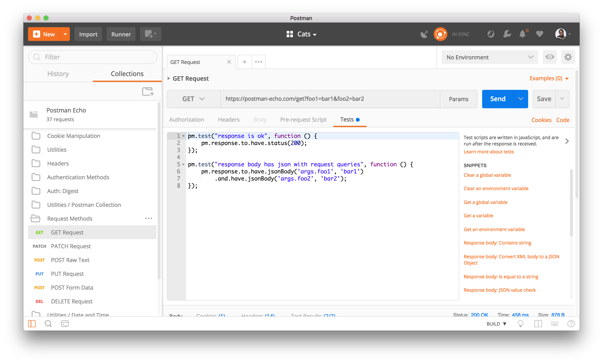Viewport: 603px width, 364px height.
Task: Click the heart icon in header
Action: coord(540,34)
